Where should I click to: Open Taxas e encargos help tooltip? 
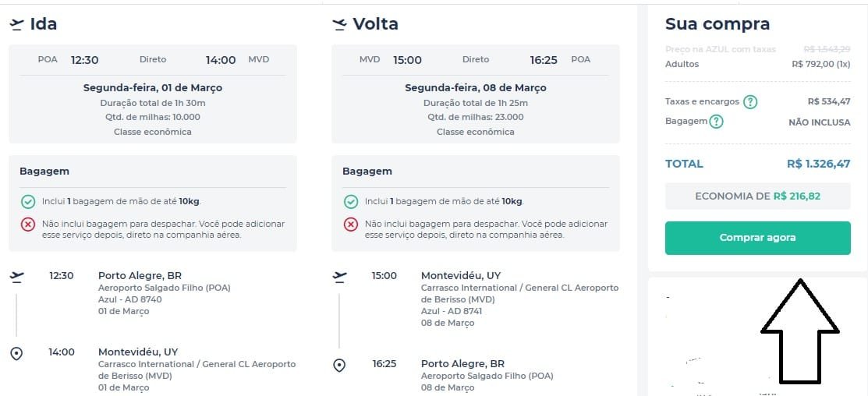tap(750, 102)
